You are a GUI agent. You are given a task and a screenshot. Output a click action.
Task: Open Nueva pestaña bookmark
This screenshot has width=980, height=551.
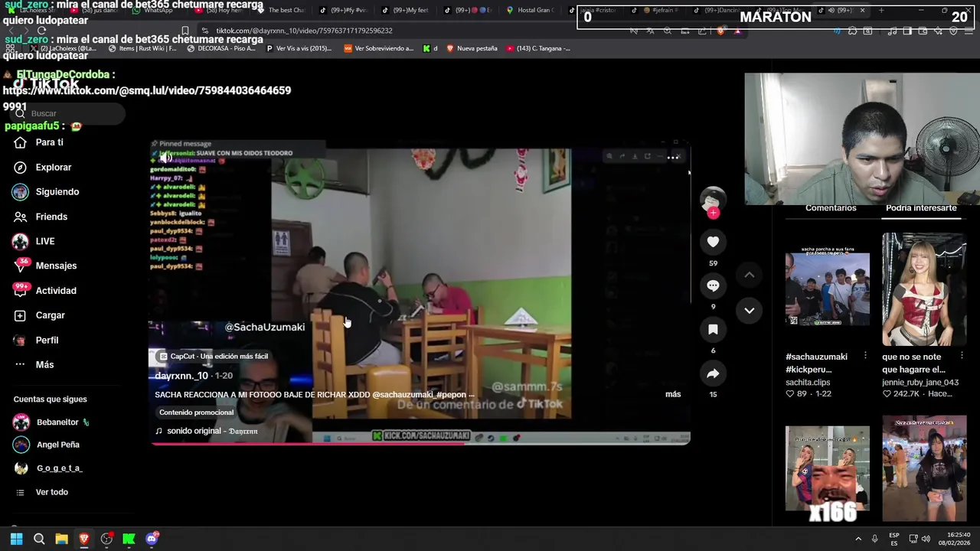[x=472, y=48]
